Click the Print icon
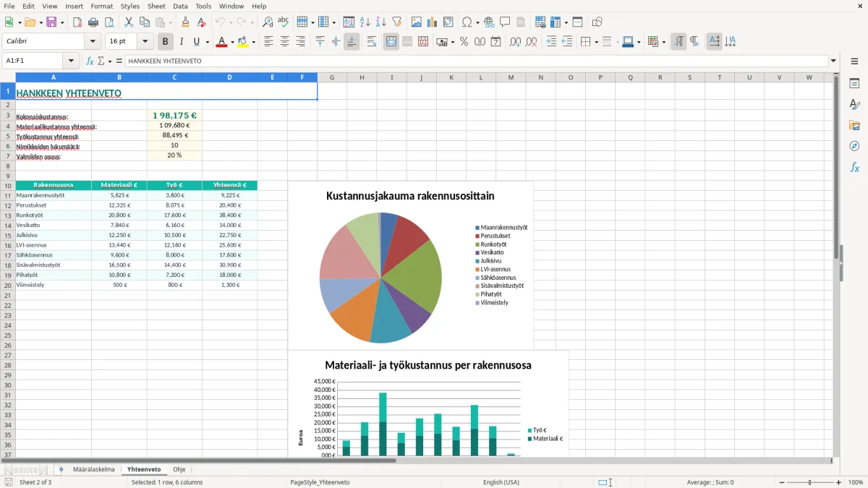The image size is (868, 488). coord(93,22)
